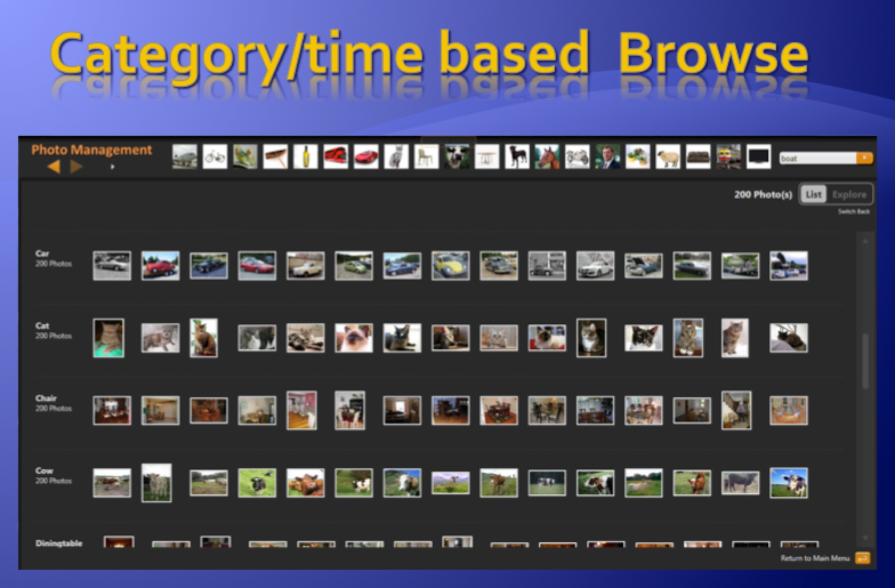Select the aeroplane category icon
Image resolution: width=895 pixels, height=588 pixels.
[185, 156]
